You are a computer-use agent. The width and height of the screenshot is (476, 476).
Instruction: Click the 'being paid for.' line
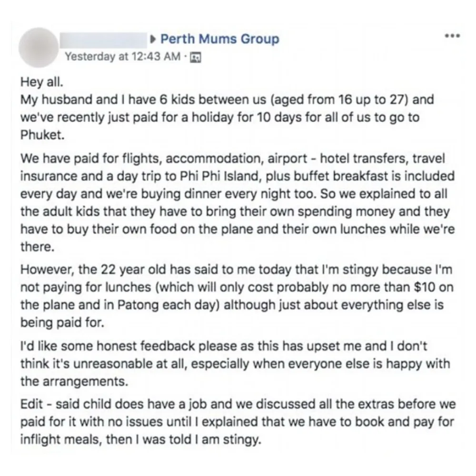pos(62,322)
